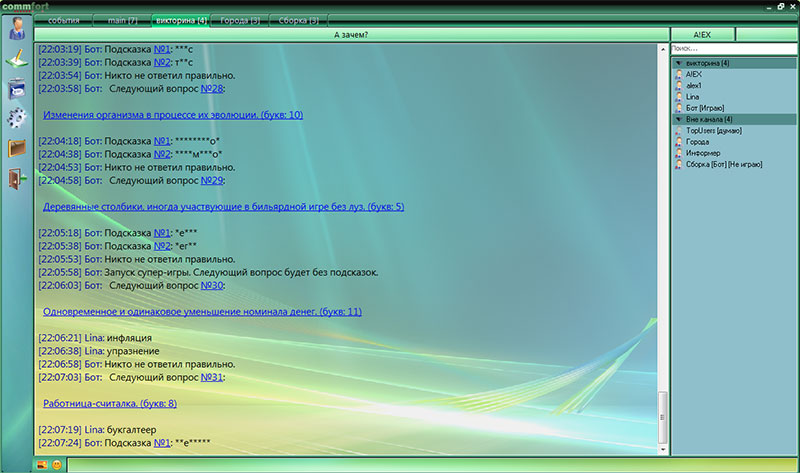Screen dimensions: 800x473
Task: Click the №30 question number link
Action: click(212, 285)
